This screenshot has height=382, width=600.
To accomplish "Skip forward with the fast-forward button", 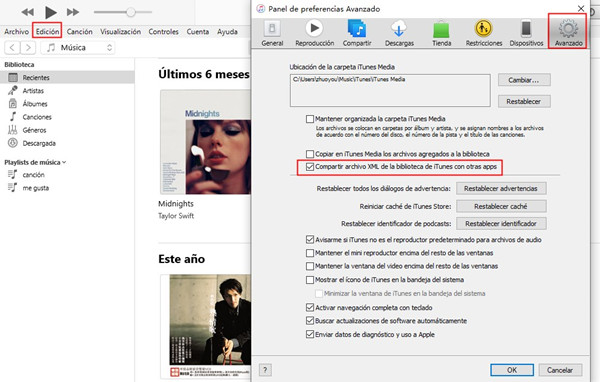I will (73, 12).
